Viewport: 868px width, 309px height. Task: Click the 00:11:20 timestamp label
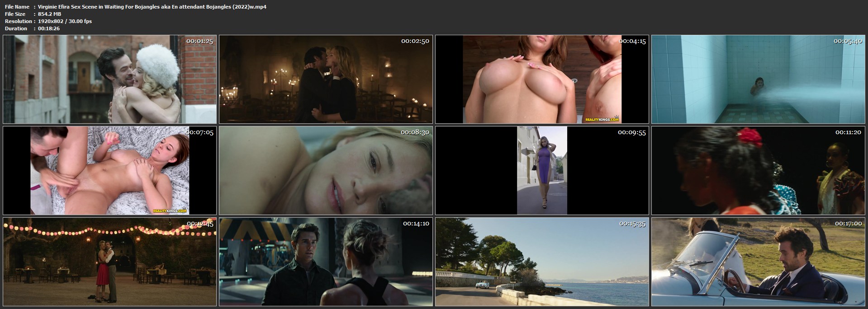[848, 132]
